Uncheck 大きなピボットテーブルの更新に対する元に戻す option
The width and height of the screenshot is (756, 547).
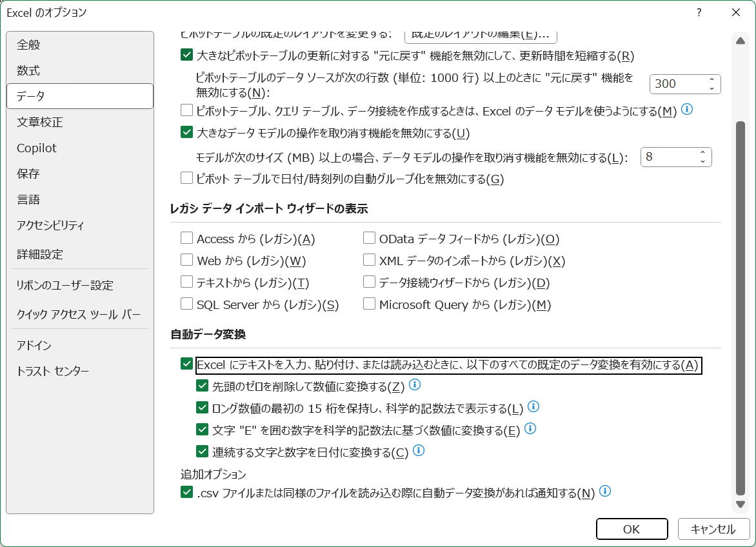(x=186, y=56)
